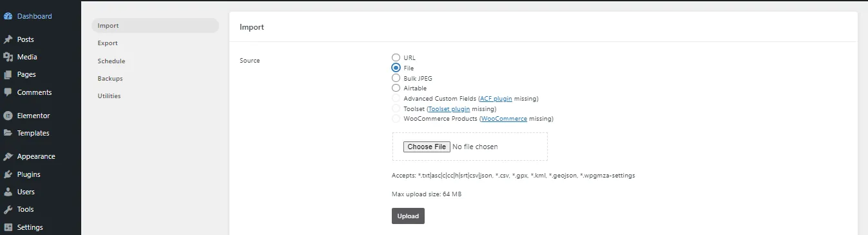868x235 pixels.
Task: Click the Plugins plug icon
Action: (x=8, y=174)
